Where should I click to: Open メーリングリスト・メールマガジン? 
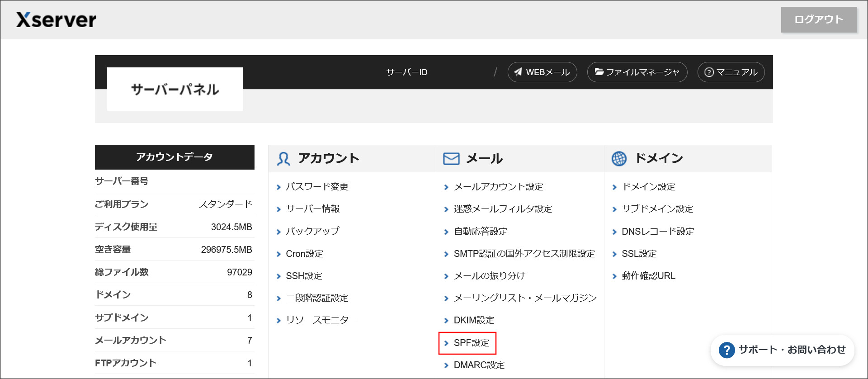pos(525,298)
